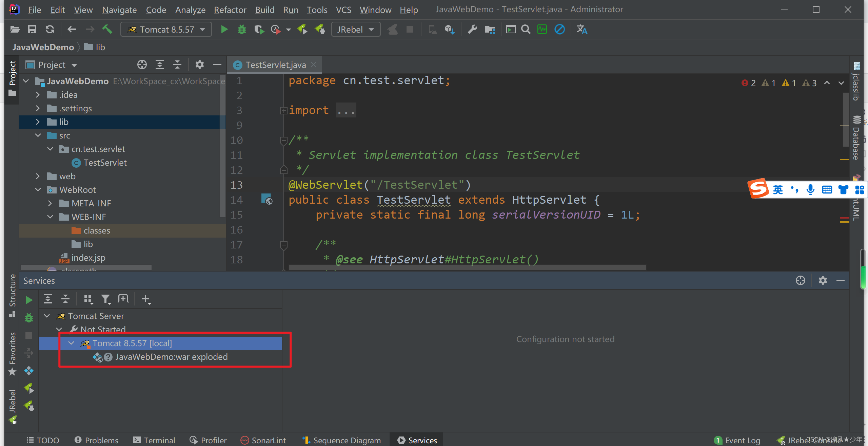Click the Synchronize reload icon

(x=50, y=30)
